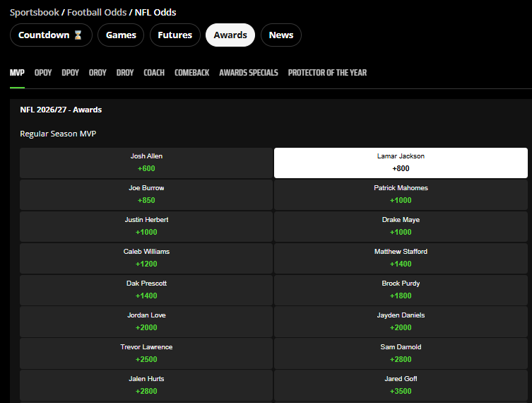
Task: Pick Patrick Mahomes at +1000
Action: [x=401, y=194]
